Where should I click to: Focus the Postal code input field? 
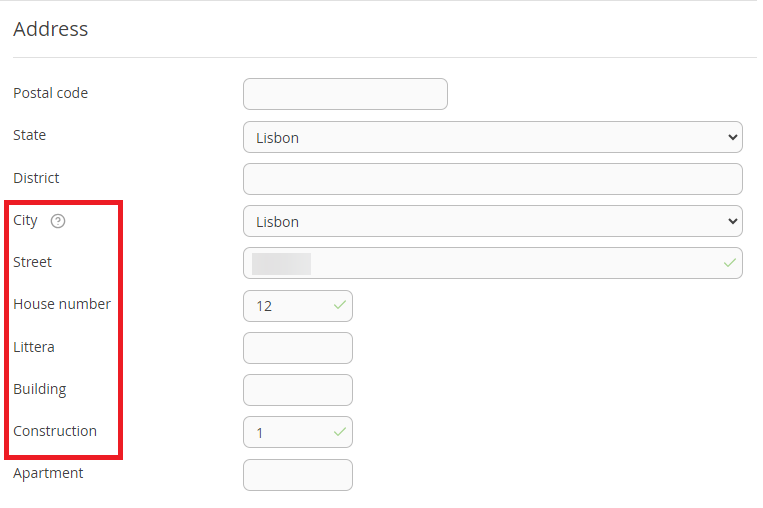click(345, 94)
